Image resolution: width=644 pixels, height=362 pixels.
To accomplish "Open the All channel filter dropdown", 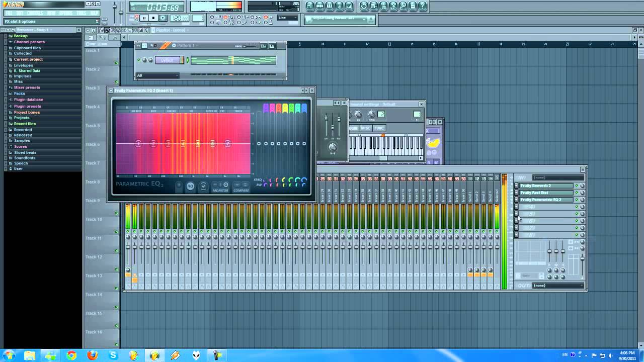I will (x=157, y=76).
